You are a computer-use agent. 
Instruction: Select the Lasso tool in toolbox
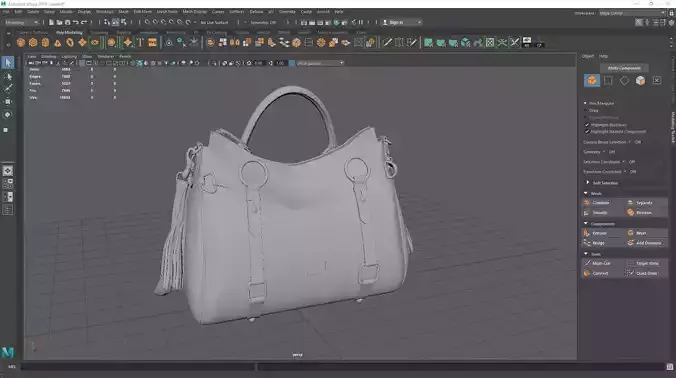(x=8, y=76)
